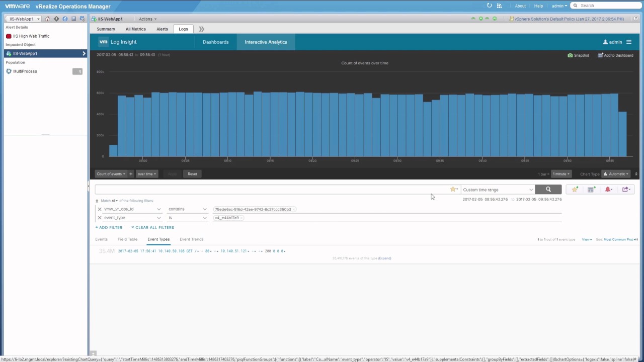Screen dimensions: 644x362
Task: Open the Count of events dropdown
Action: [111, 174]
